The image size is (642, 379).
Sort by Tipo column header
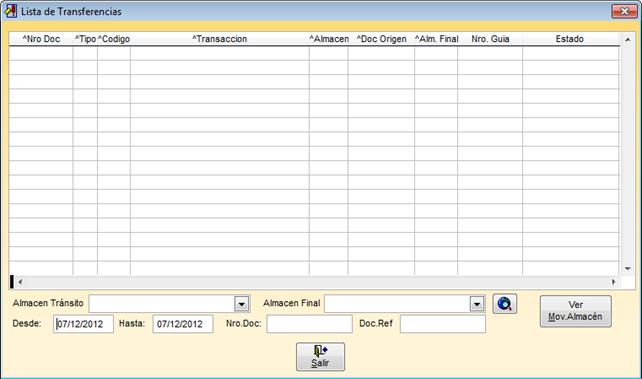tap(85, 39)
